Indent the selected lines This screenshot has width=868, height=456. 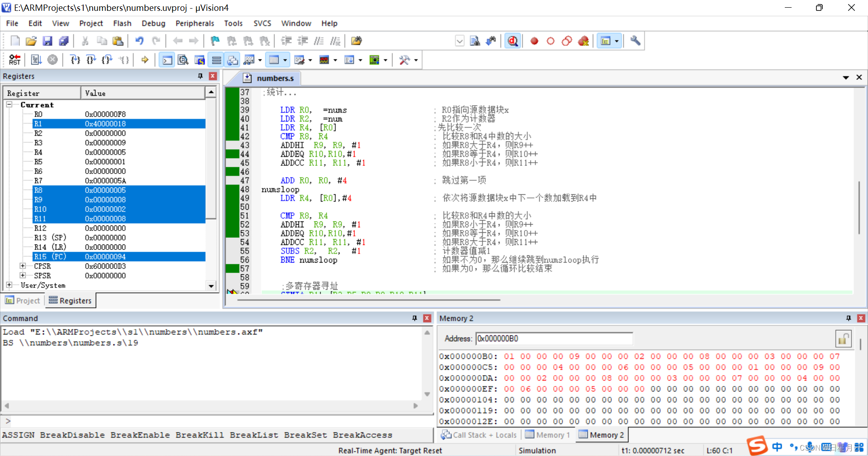pyautogui.click(x=286, y=41)
